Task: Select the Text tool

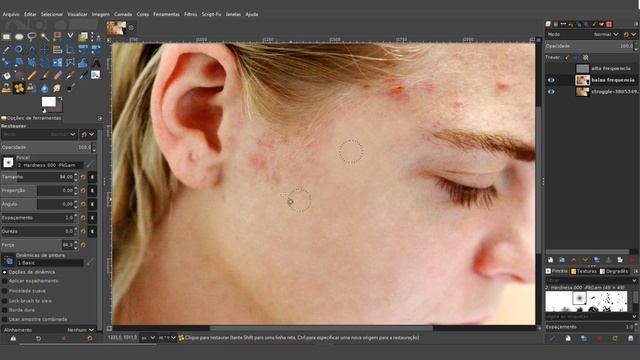Action: tap(96, 62)
